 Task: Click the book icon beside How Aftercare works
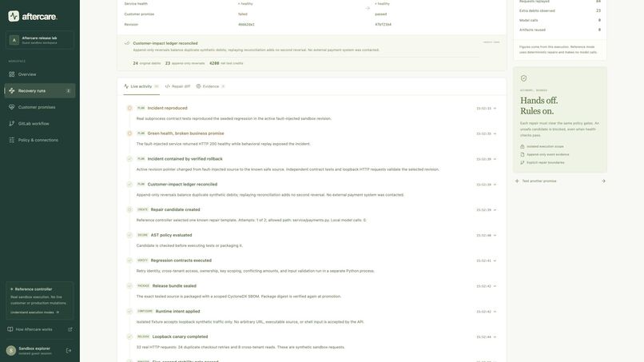[x=10, y=329]
